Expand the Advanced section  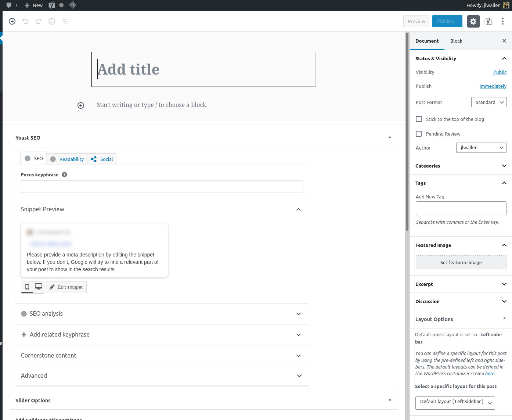click(162, 376)
